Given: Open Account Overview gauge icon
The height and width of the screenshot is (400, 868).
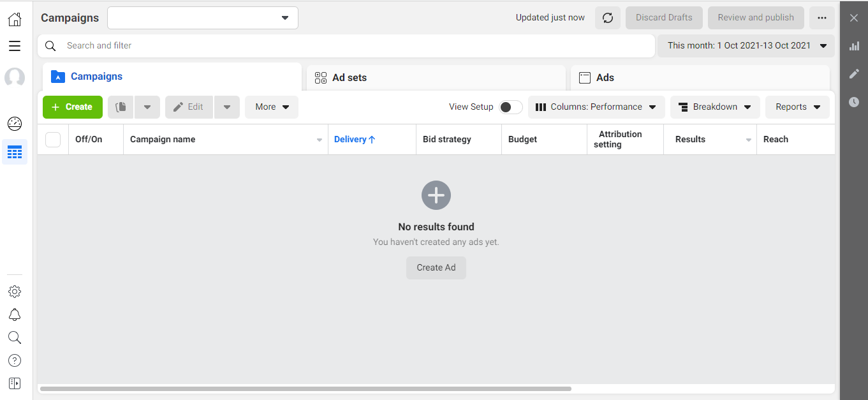Looking at the screenshot, I should click(14, 124).
